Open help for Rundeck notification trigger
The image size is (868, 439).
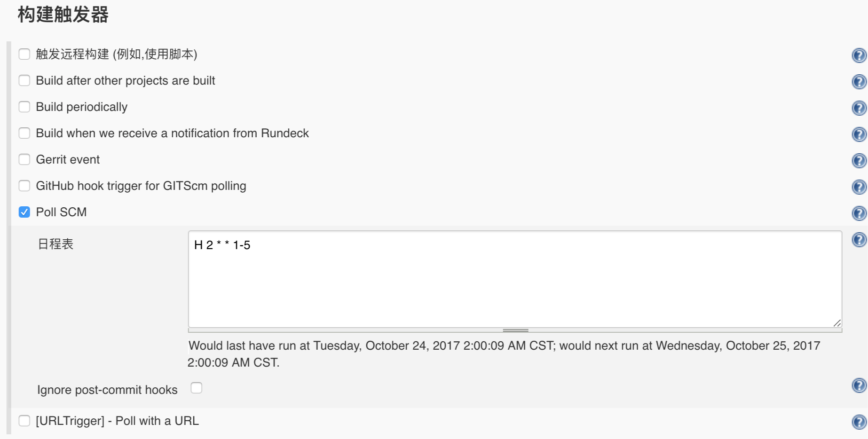tap(860, 134)
